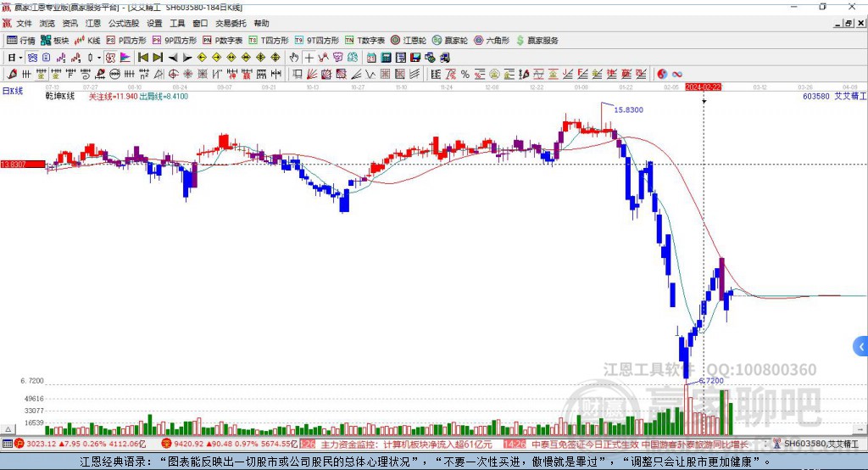Select the hand pan tool
The image size is (868, 470).
(x=294, y=58)
